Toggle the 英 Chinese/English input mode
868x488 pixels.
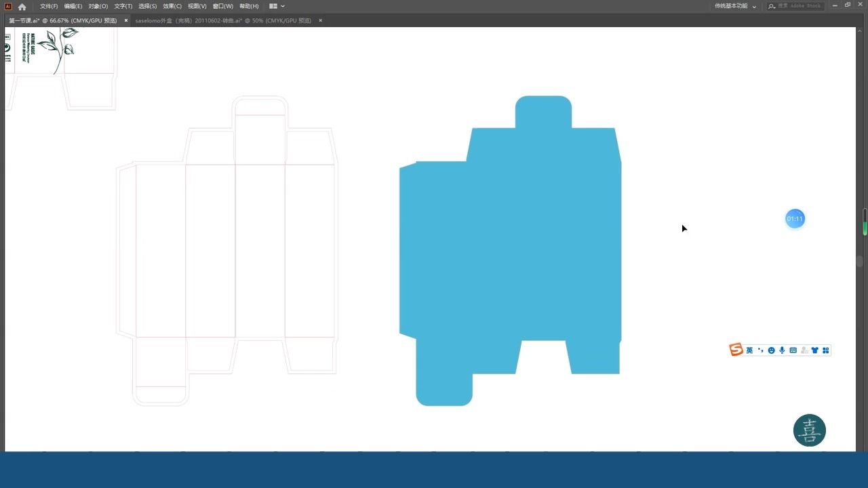tap(749, 350)
